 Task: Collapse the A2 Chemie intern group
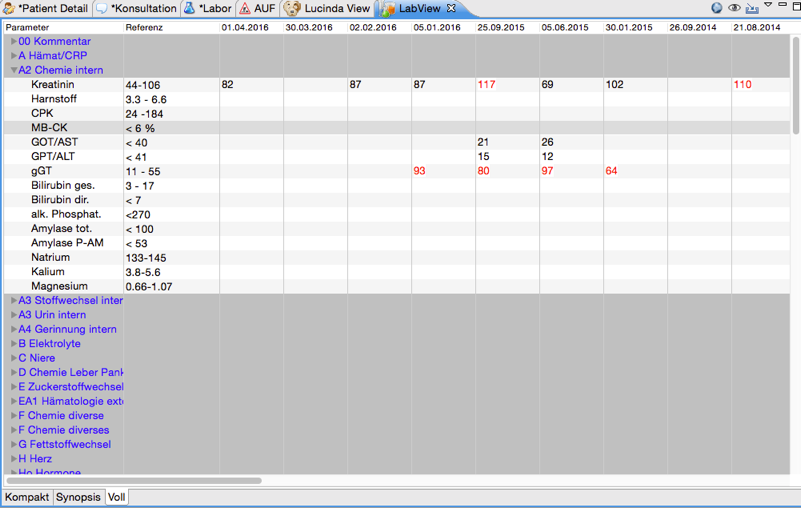13,71
